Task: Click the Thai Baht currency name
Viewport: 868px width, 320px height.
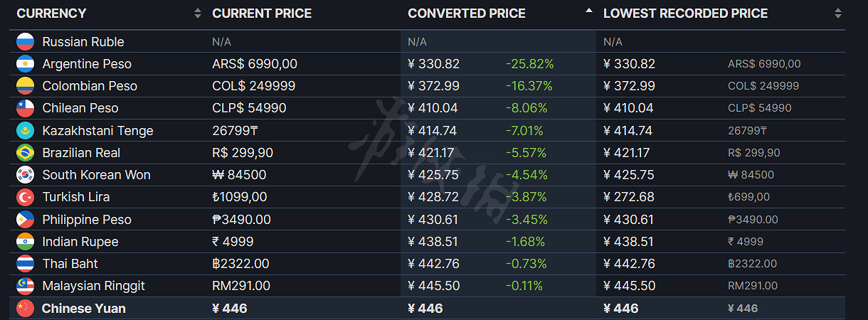Action: 70,264
